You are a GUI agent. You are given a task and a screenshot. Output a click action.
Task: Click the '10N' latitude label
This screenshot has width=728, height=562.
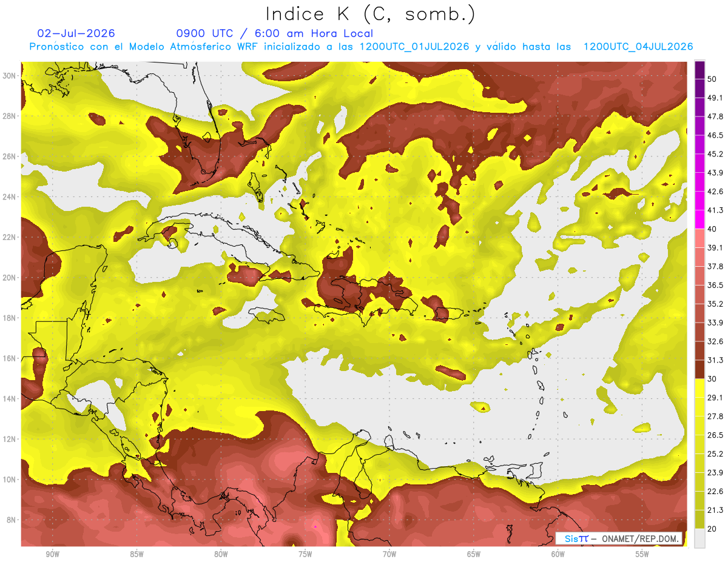point(9,480)
